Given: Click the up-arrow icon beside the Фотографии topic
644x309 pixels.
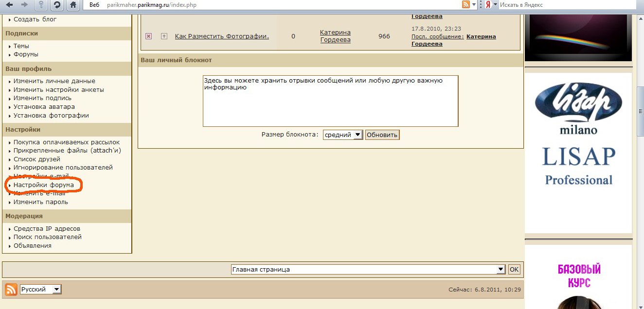Looking at the screenshot, I should (164, 36).
